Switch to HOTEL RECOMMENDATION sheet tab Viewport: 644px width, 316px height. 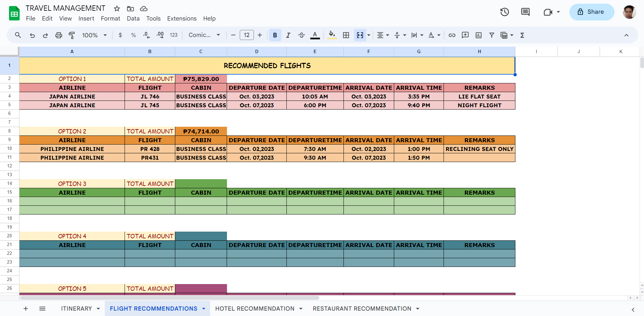pos(255,309)
